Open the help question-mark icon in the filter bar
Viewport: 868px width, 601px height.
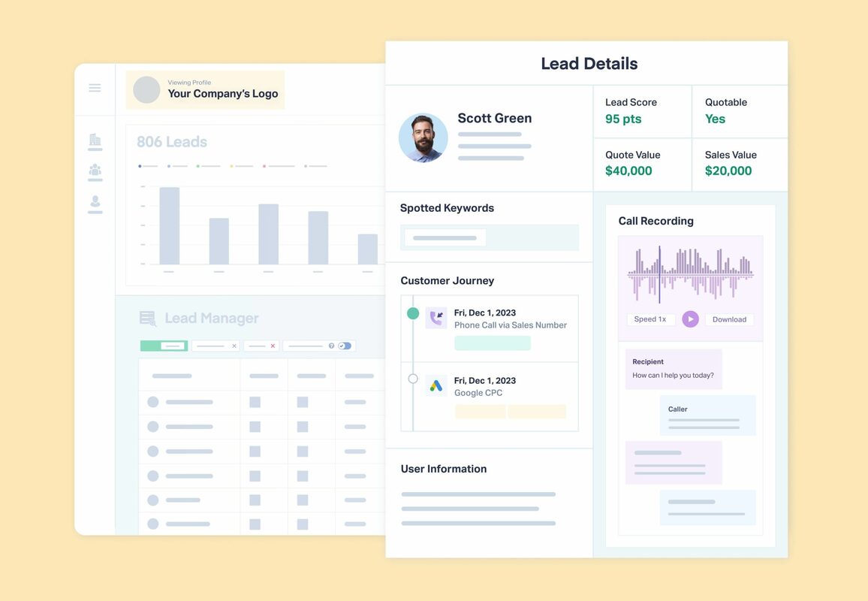point(331,346)
